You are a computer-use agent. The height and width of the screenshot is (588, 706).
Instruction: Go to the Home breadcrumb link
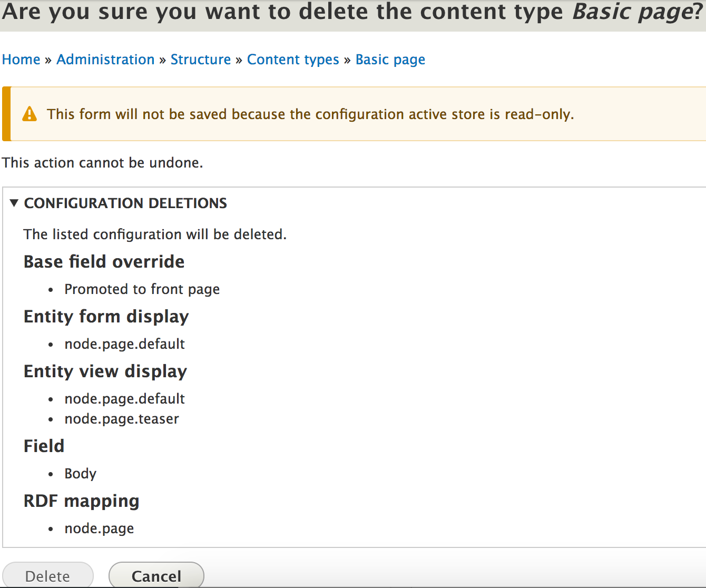tap(21, 60)
